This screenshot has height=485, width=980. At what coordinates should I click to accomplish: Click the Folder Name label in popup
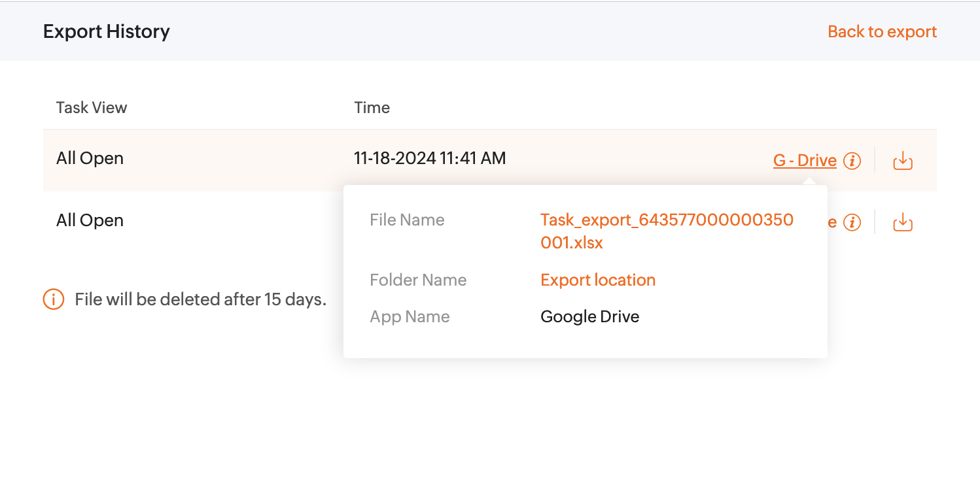pos(418,280)
